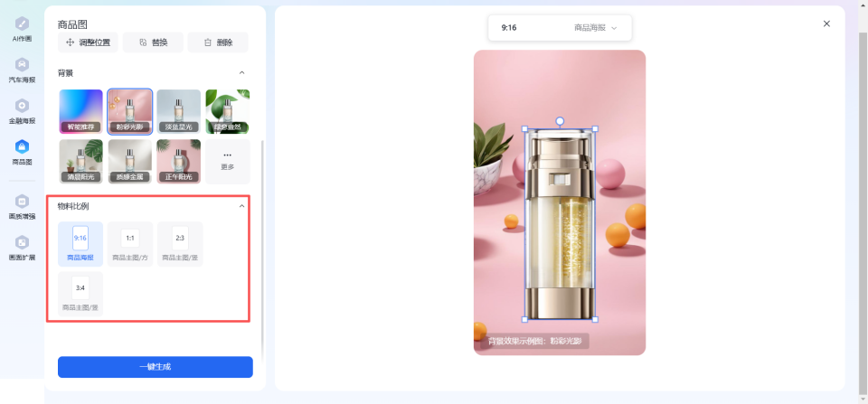Open the 画质增强 sidebar icon

(22, 207)
